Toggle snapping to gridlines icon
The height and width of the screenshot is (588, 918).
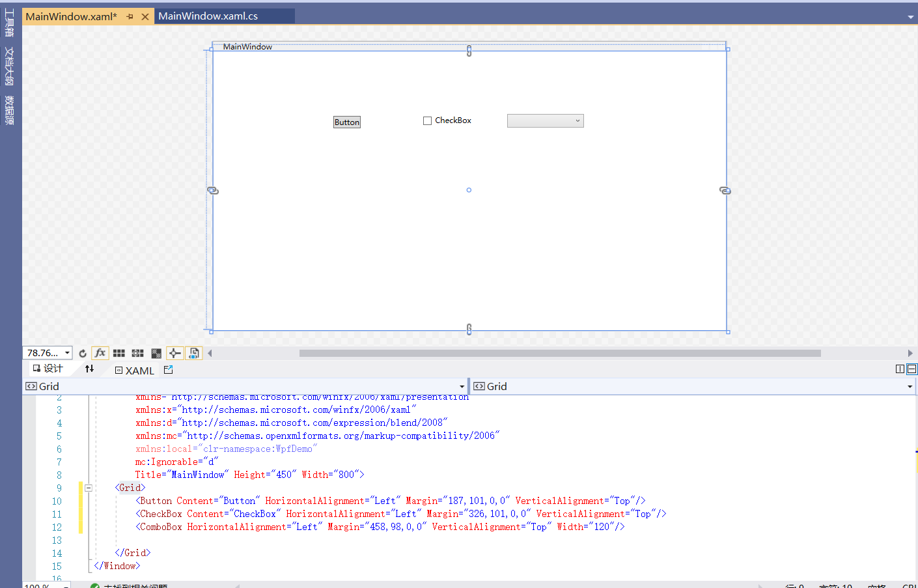(x=137, y=353)
